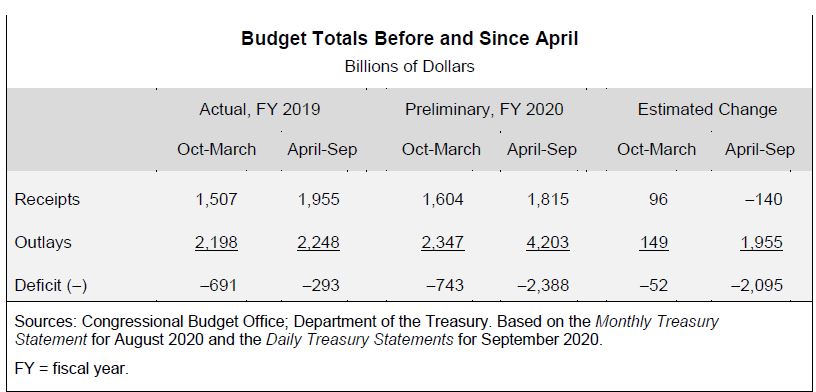Click the Preliminary, FY 2020 column header
816x392 pixels.
tap(484, 109)
